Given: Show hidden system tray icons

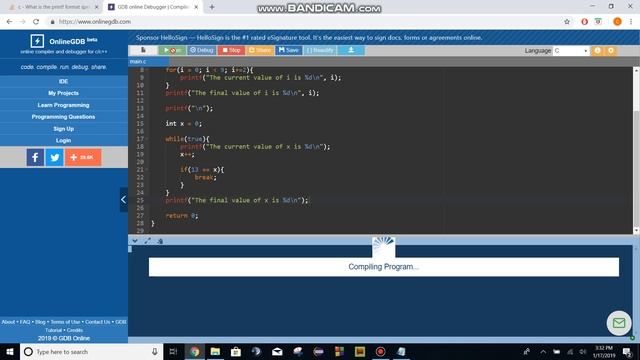Looking at the screenshot, I should click(x=543, y=351).
